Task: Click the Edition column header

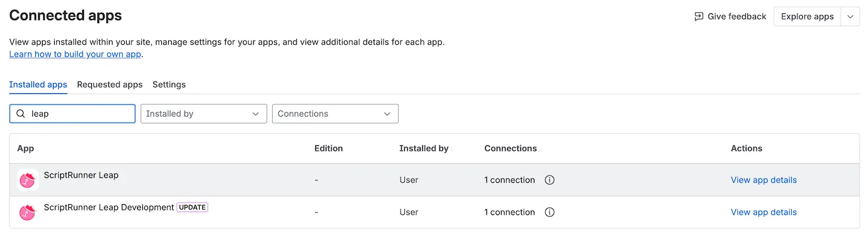Action: pos(329,148)
